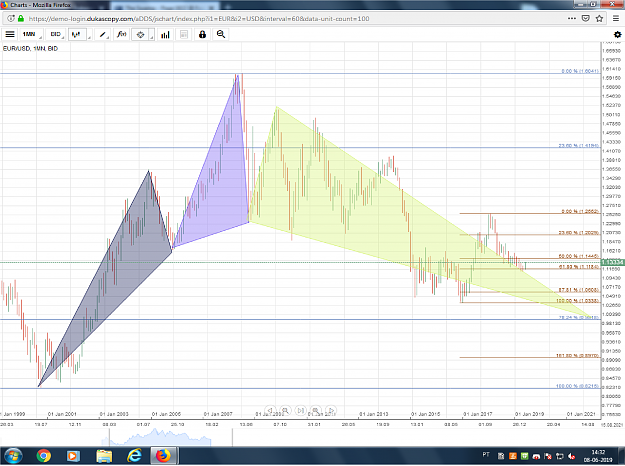Click the 0.00 % (1.6041) Fibonacci label
The image size is (625, 466).
pyautogui.click(x=580, y=71)
